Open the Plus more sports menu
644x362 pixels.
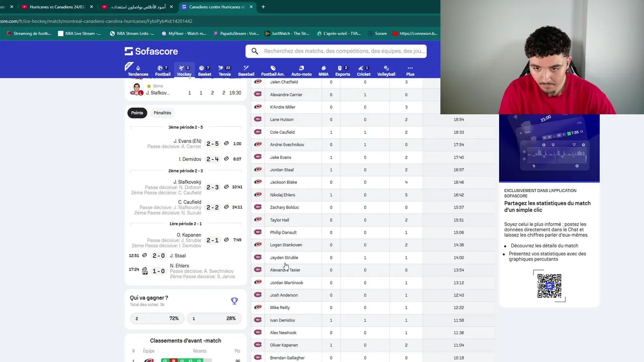pyautogui.click(x=410, y=71)
